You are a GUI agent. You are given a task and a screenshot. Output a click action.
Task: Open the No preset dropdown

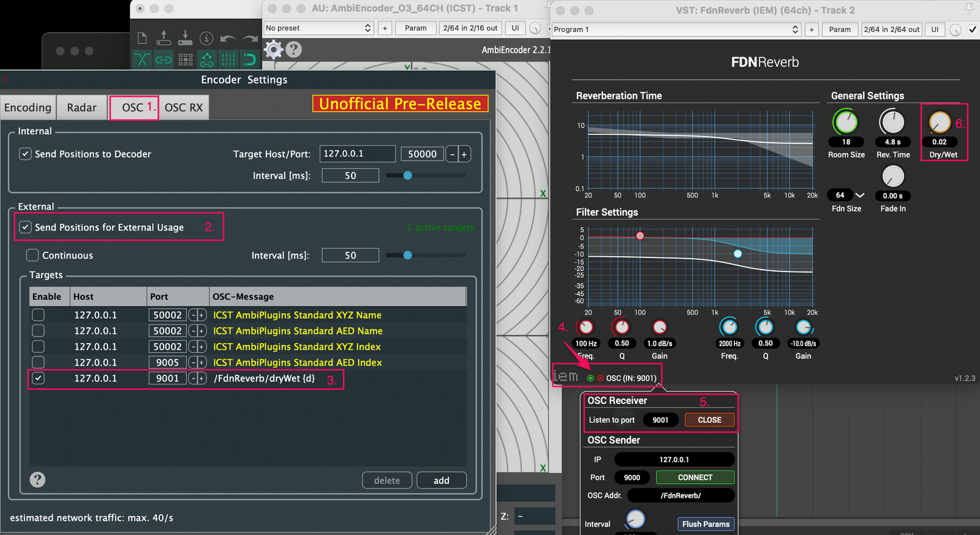pyautogui.click(x=318, y=28)
